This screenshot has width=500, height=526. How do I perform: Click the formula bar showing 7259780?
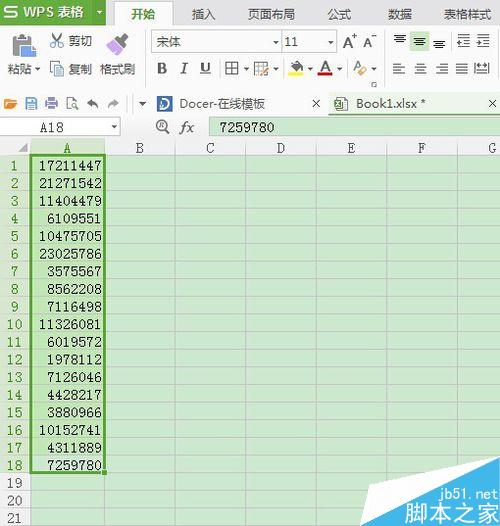click(354, 127)
